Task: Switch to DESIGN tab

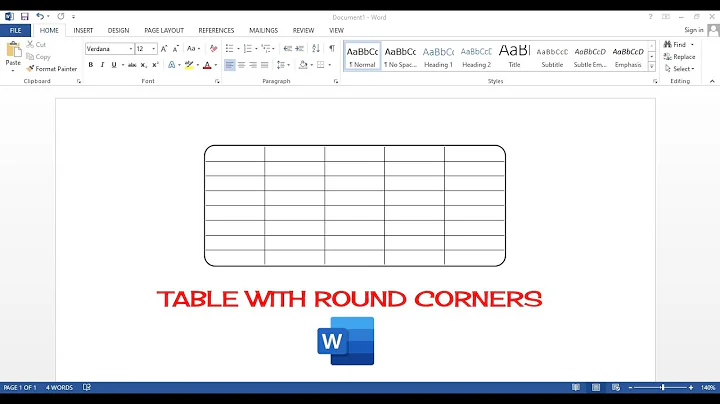Action: coord(118,30)
